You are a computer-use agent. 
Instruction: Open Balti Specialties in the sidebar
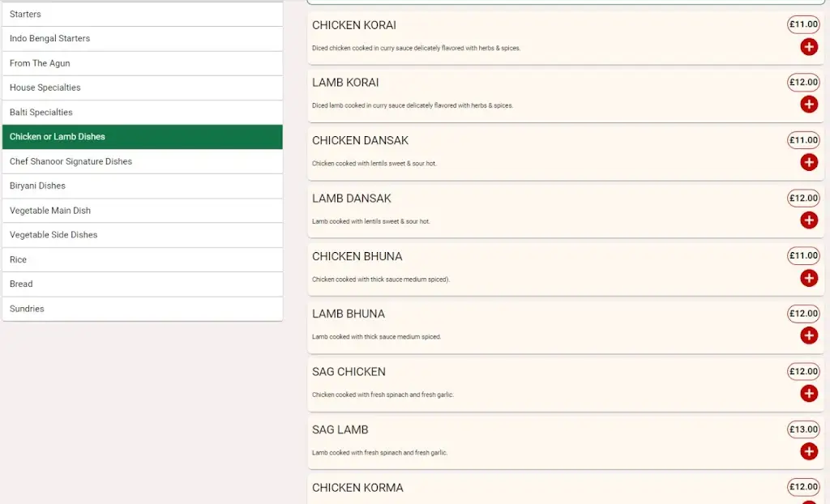pos(142,112)
